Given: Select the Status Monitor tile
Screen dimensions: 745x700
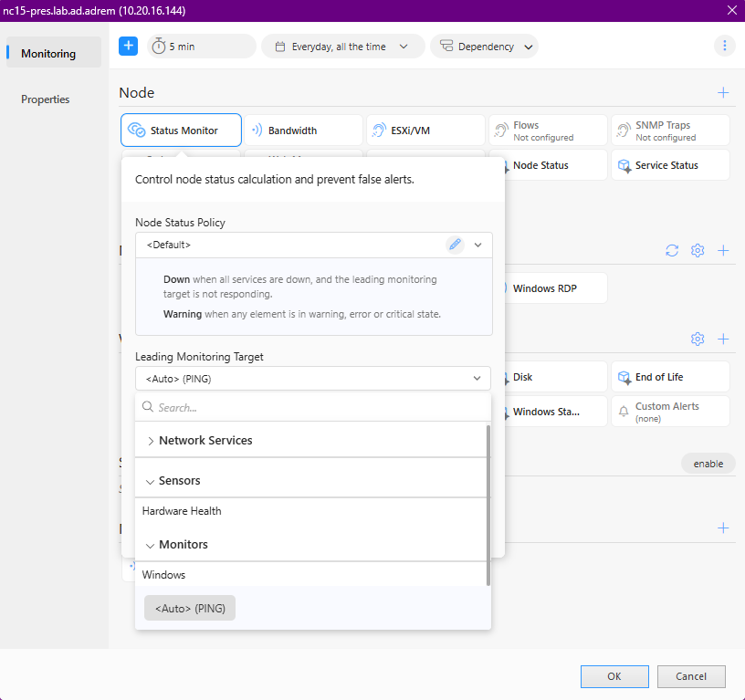Looking at the screenshot, I should click(x=181, y=131).
